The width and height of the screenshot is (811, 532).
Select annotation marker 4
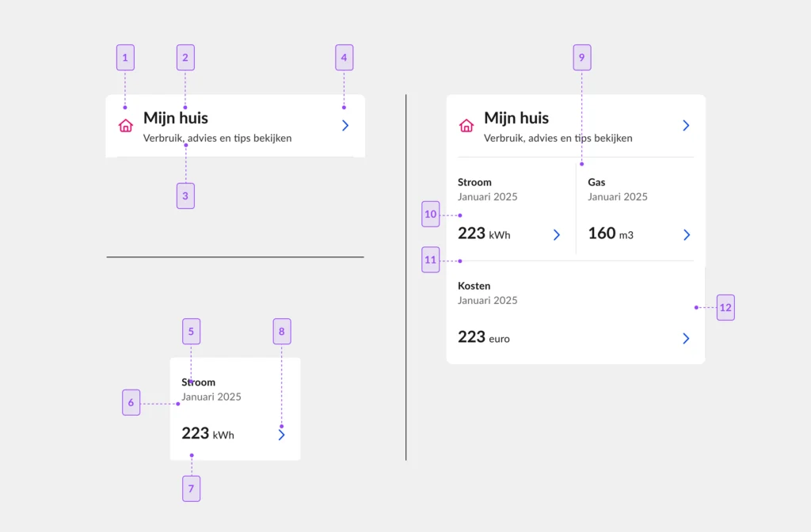tap(344, 57)
